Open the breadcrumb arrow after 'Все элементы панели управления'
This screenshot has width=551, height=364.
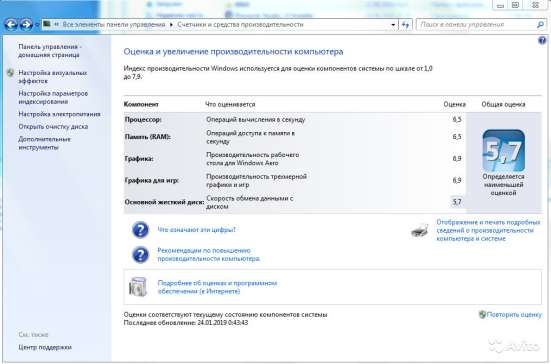(x=171, y=25)
